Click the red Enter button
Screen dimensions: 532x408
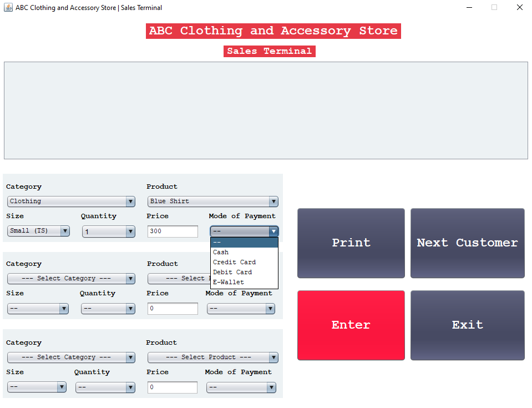[x=351, y=325]
